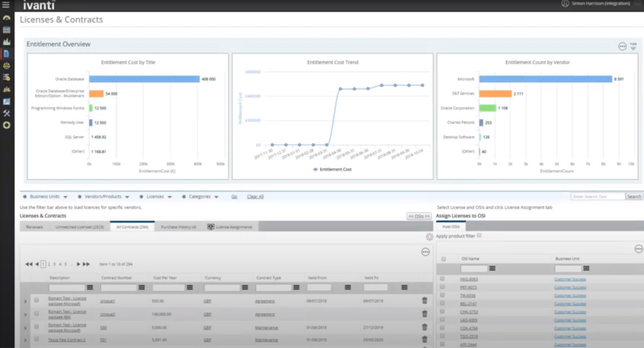Toggle select-all checkbox in OSI grid header
644x348 pixels.
444,259
